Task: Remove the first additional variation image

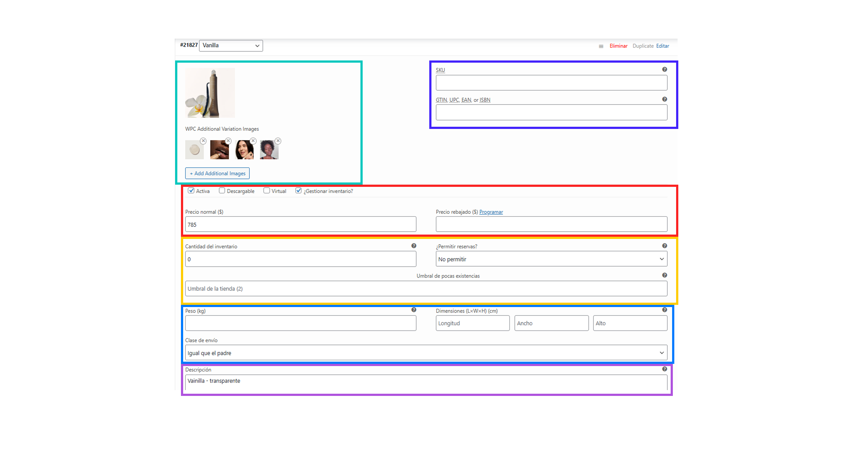Action: coord(203,141)
